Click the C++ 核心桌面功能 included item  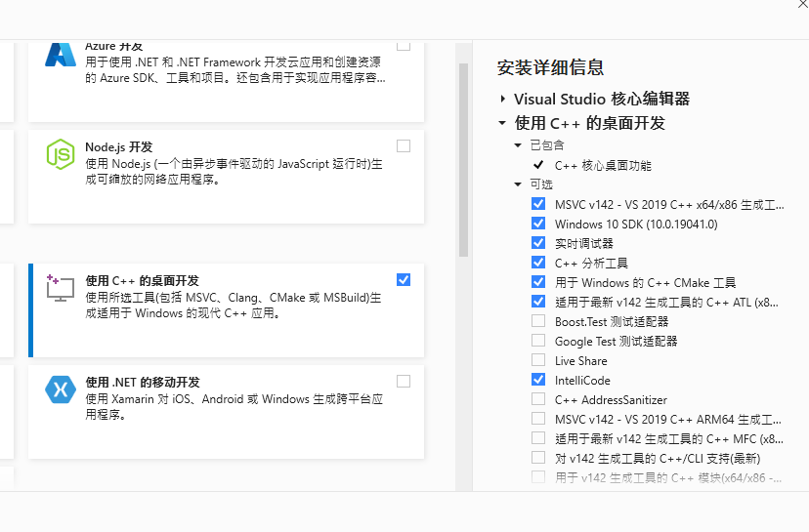603,166
